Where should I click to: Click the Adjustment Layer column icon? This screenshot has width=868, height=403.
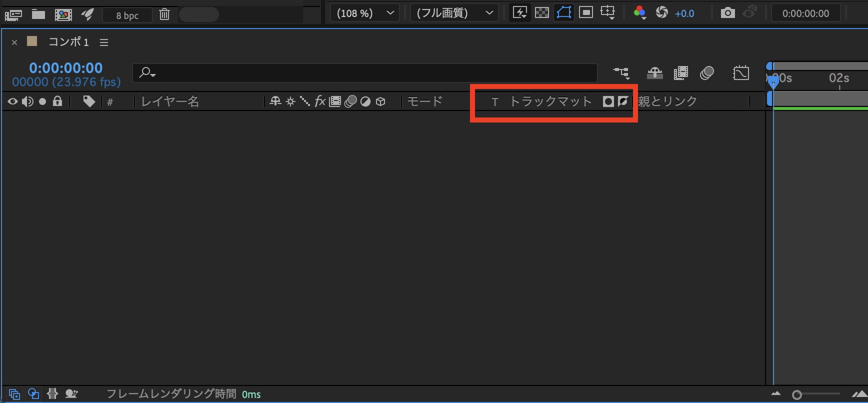click(365, 102)
